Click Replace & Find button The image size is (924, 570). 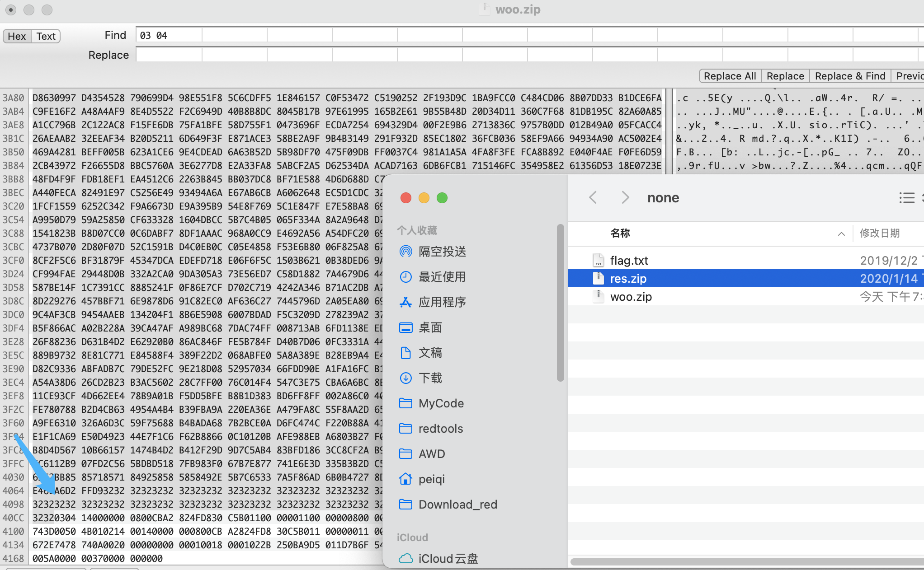850,76
